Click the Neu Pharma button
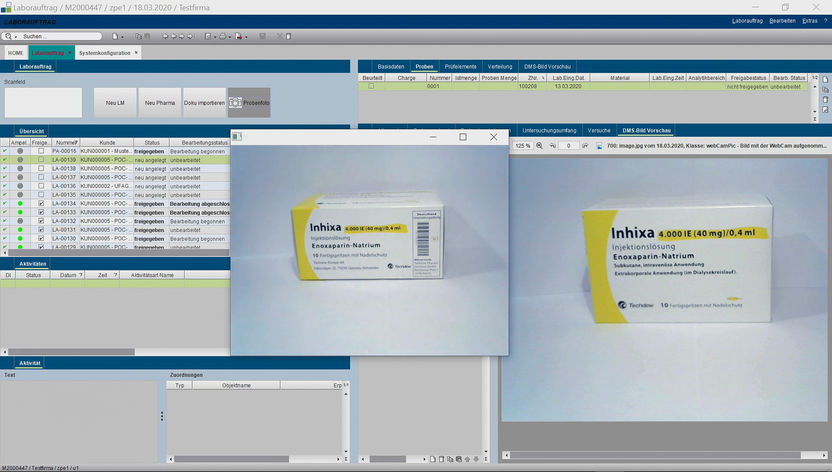Image resolution: width=832 pixels, height=472 pixels. [x=160, y=102]
